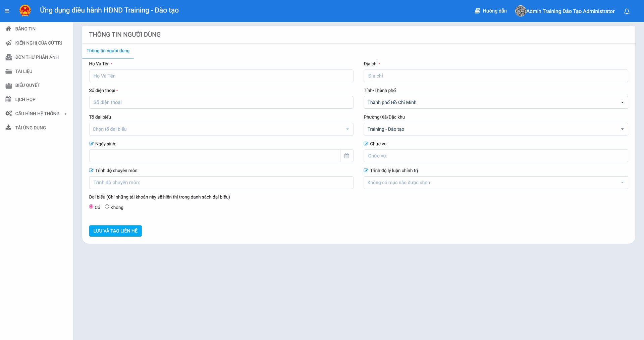The height and width of the screenshot is (340, 644).
Task: Click the Admin user avatar
Action: click(520, 11)
